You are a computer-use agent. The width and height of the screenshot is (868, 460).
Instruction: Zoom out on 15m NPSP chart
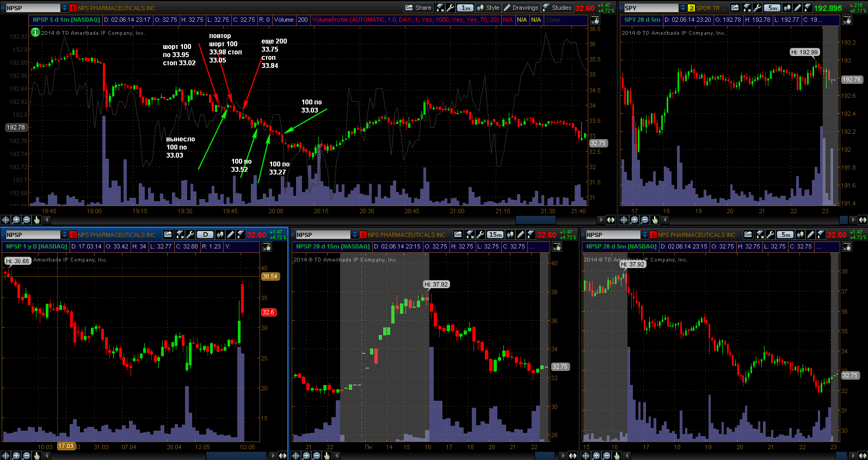coord(316,456)
